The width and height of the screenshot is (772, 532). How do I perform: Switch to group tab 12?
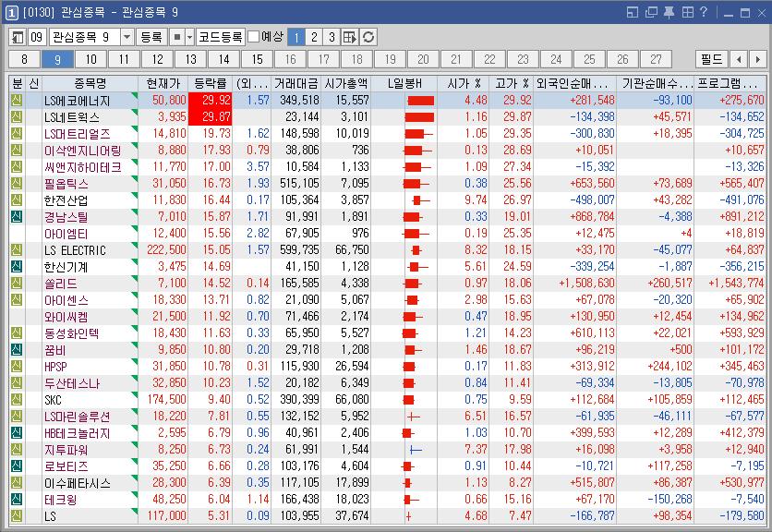tap(158, 60)
